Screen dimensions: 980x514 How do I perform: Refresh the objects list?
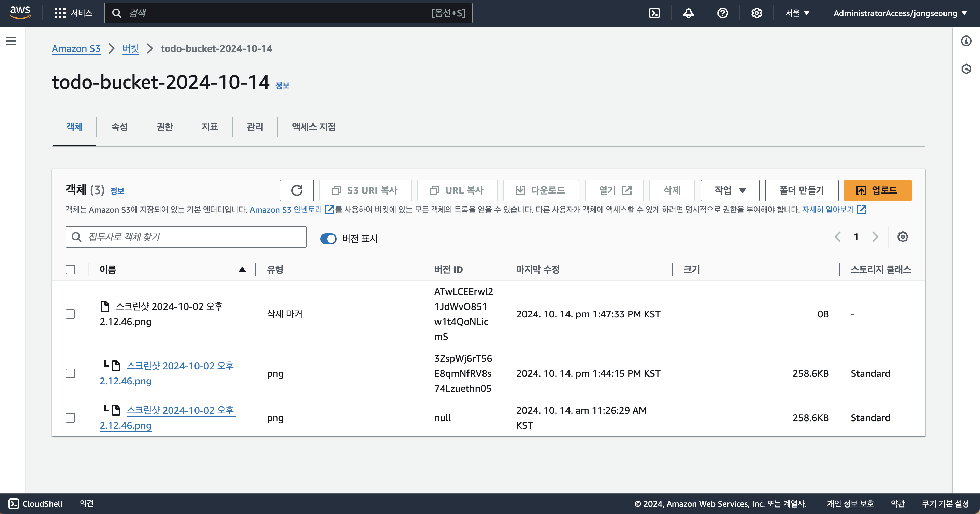(x=297, y=190)
